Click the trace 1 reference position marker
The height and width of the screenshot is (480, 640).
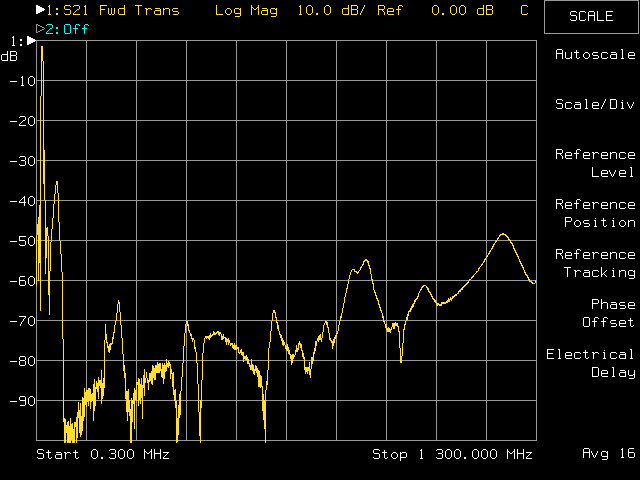(x=31, y=40)
